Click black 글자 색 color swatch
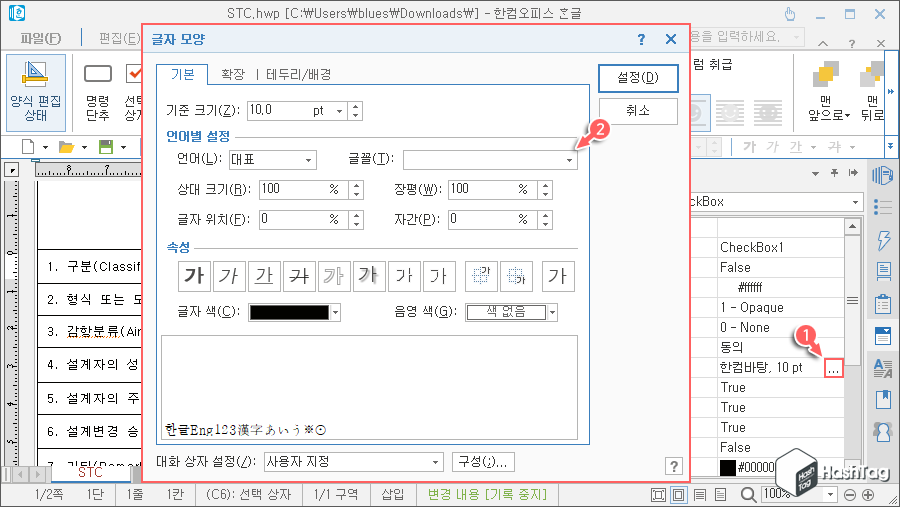900x507 pixels. pyautogui.click(x=290, y=312)
